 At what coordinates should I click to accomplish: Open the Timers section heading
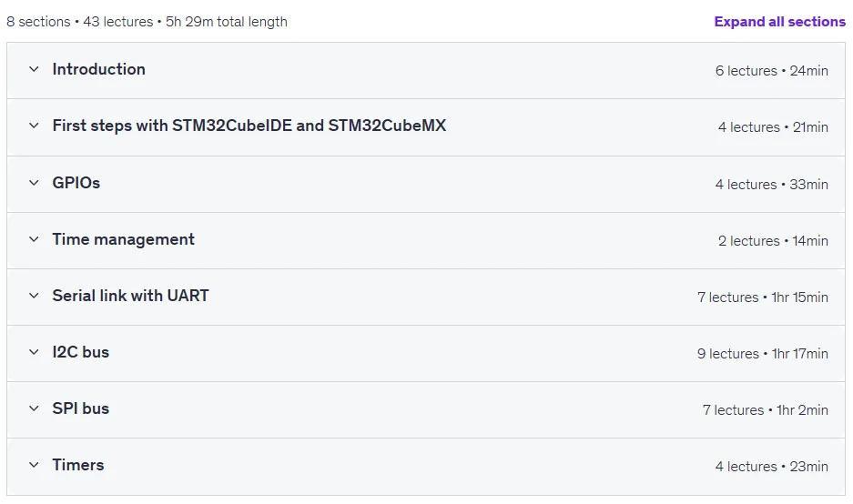pos(77,465)
